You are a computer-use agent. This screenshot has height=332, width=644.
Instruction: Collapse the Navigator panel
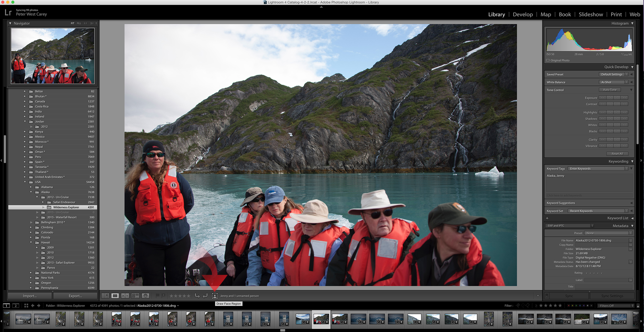(x=10, y=23)
